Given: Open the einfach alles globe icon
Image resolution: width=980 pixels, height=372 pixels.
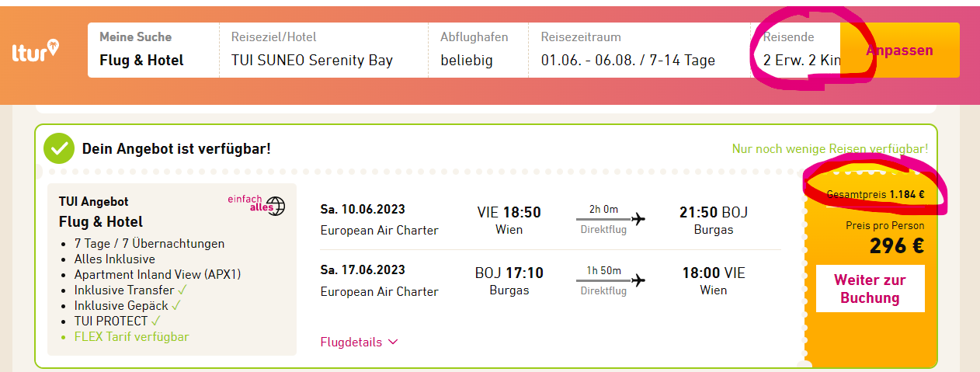Looking at the screenshot, I should click(x=276, y=206).
